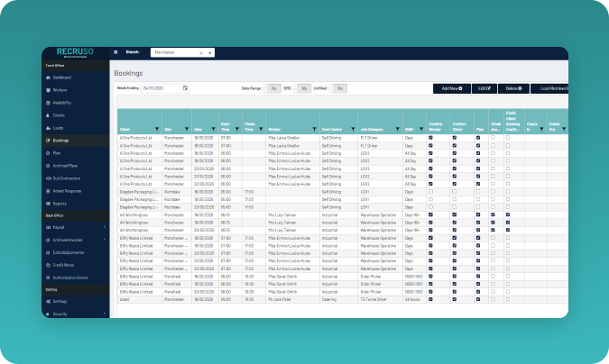Uncheck Confirm Worker for A One Products 22/05 row
This screenshot has width=609, height=364.
pyautogui.click(x=430, y=184)
